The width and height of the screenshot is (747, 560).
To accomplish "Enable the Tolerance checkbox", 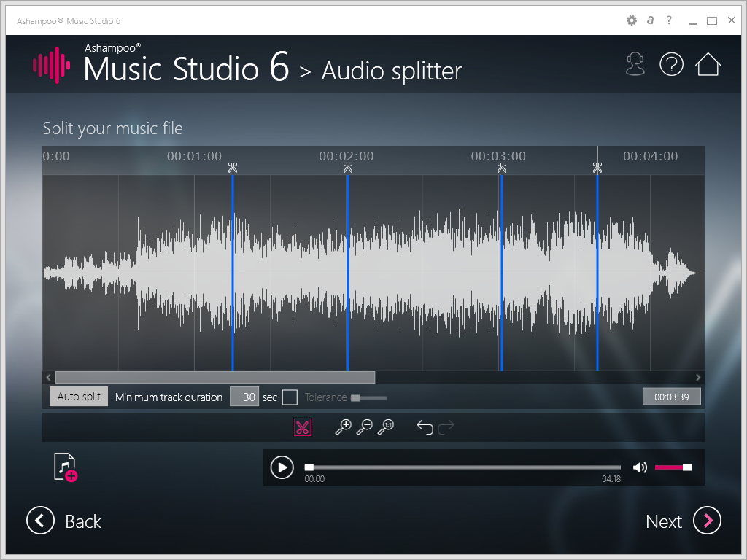I will [290, 397].
